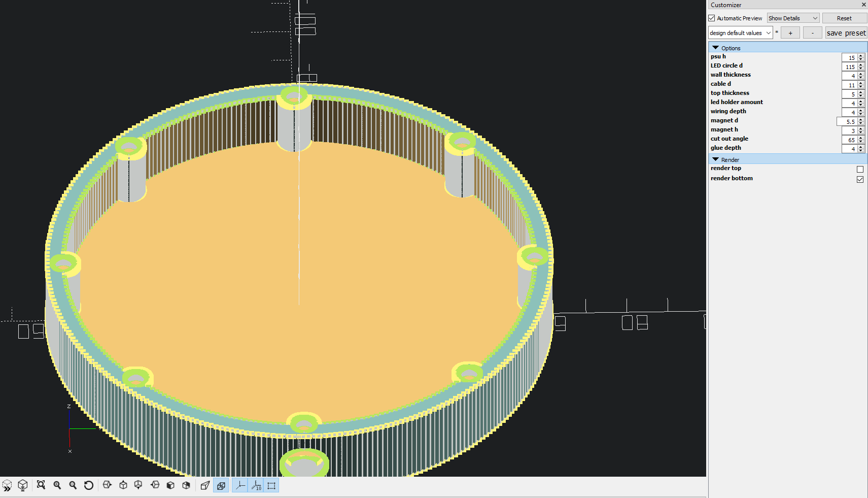Switch to the Front view cube icon
The height and width of the screenshot is (498, 868).
170,485
